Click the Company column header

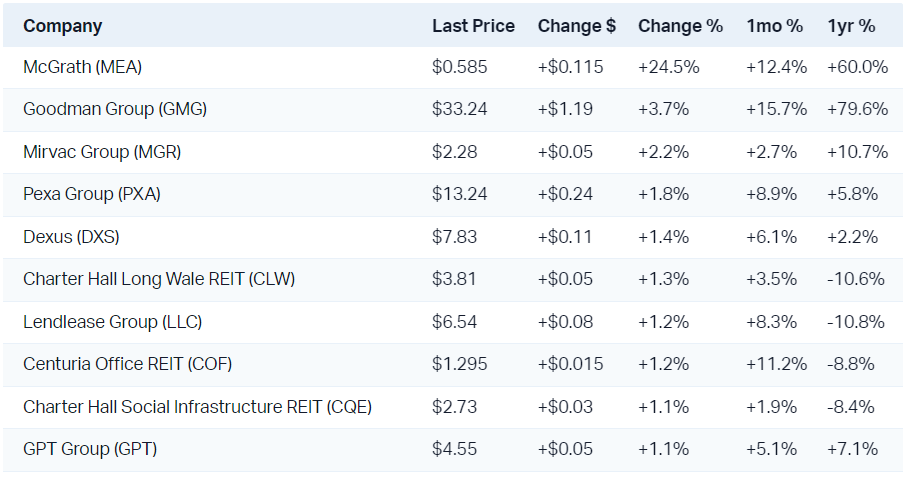point(62,26)
